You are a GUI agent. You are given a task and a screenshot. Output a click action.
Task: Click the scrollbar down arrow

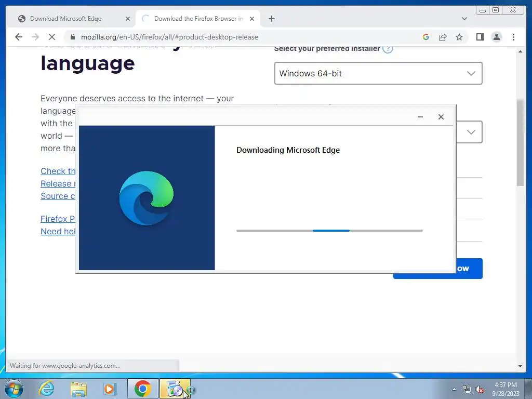point(520,366)
